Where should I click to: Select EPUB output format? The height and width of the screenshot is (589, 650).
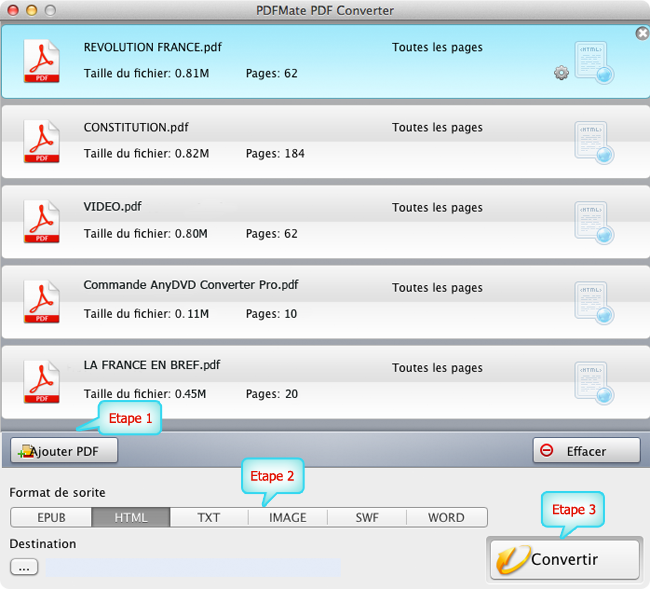point(51,517)
